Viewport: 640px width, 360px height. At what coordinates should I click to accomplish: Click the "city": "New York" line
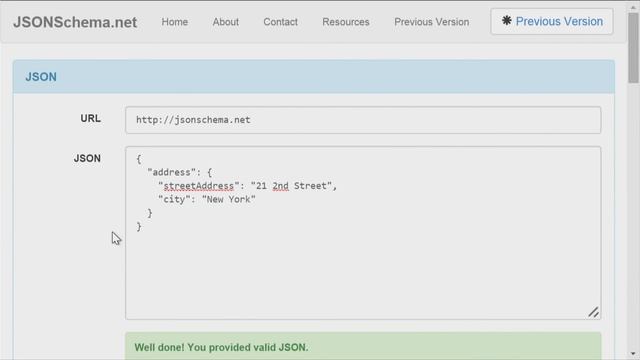pyautogui.click(x=207, y=200)
